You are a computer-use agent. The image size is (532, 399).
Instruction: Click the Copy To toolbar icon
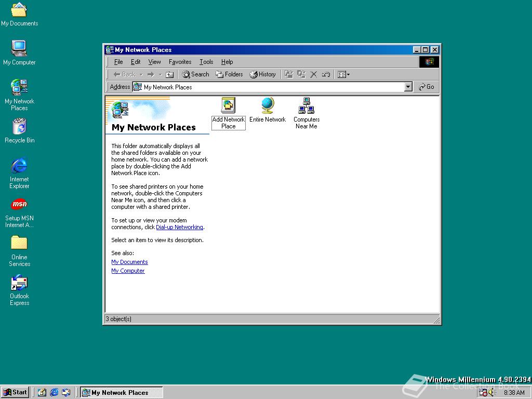coord(301,74)
